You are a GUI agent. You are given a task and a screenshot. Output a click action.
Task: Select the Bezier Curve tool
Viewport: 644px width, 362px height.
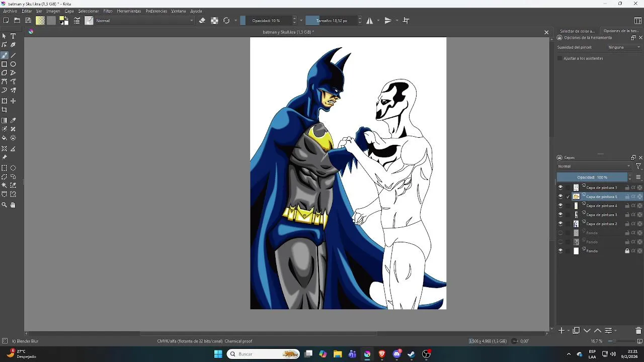[5, 81]
